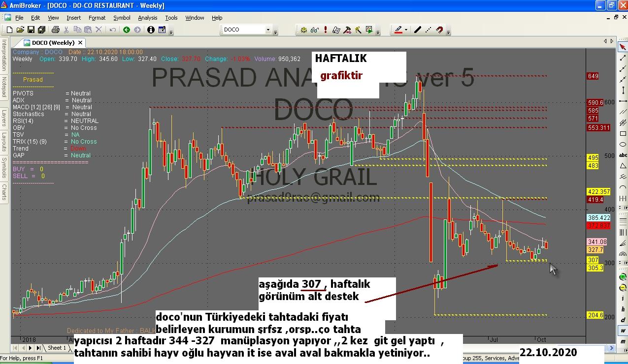The height and width of the screenshot is (364, 628).
Task: Open the Layers side panel
Action: pos(4,118)
